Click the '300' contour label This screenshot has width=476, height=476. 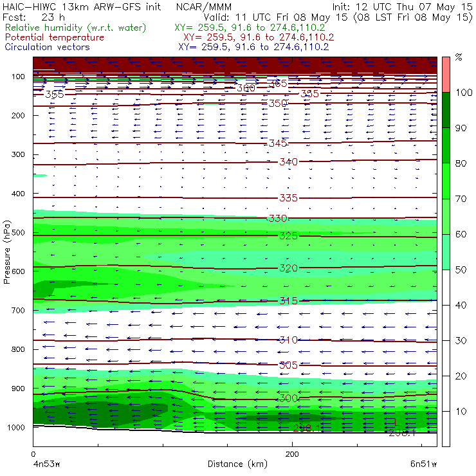[x=288, y=398]
